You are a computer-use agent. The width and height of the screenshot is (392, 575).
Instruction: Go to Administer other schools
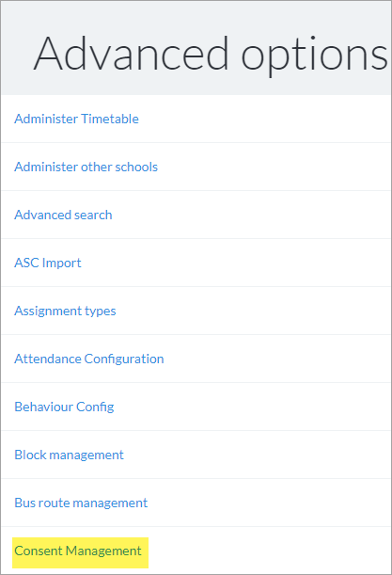tap(86, 167)
